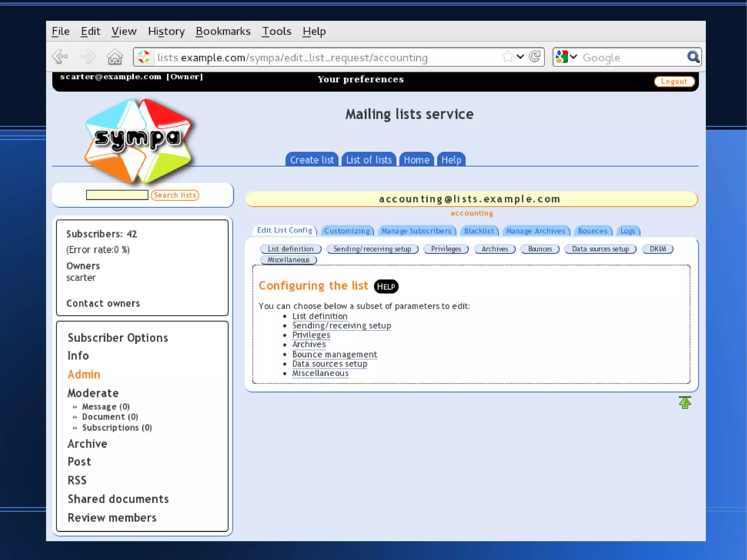Open the URL history dropdown arrow
This screenshot has width=747, height=560.
pyautogui.click(x=520, y=57)
